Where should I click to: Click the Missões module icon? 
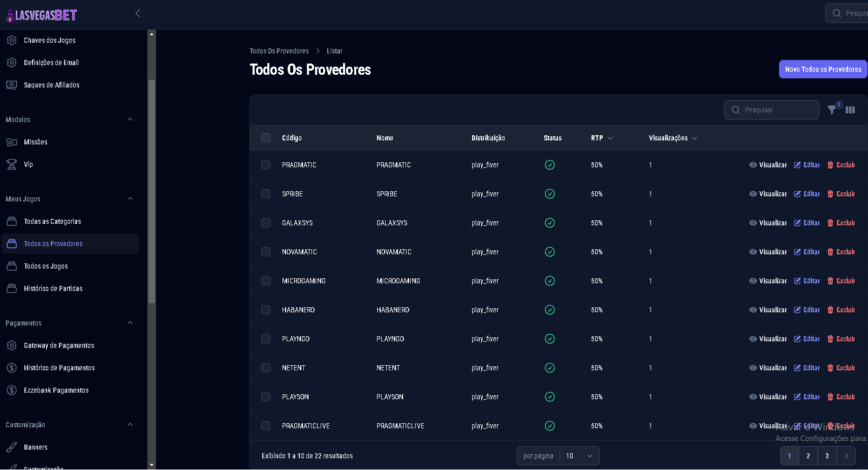pyautogui.click(x=12, y=142)
